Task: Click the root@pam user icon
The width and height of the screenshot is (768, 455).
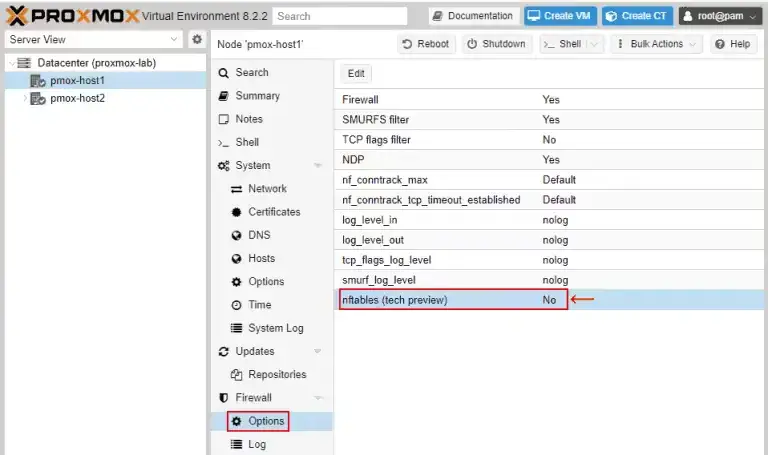Action: pos(688,16)
